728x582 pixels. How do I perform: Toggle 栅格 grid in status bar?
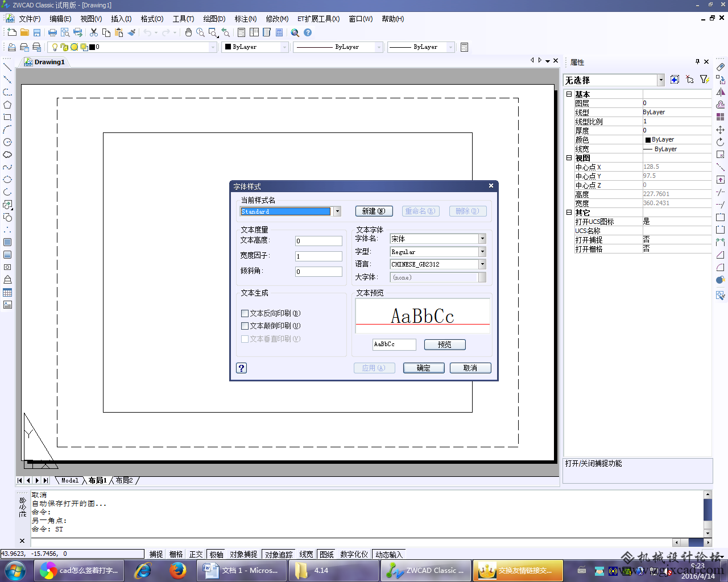176,554
